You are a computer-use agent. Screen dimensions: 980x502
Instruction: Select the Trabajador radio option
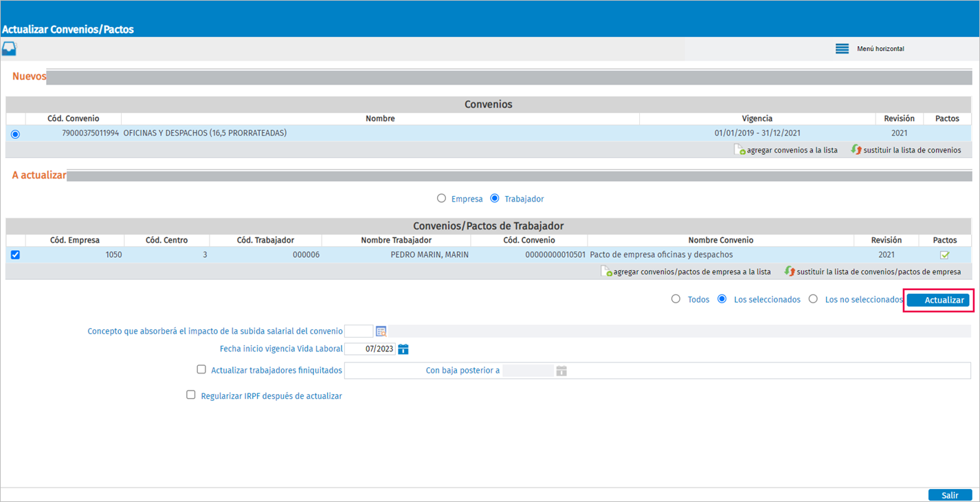pyautogui.click(x=494, y=198)
